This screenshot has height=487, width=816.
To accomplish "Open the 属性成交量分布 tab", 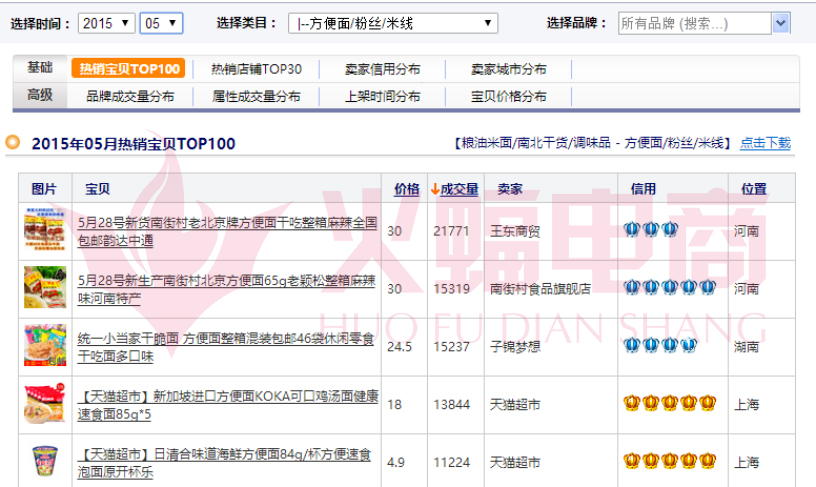I will (256, 96).
